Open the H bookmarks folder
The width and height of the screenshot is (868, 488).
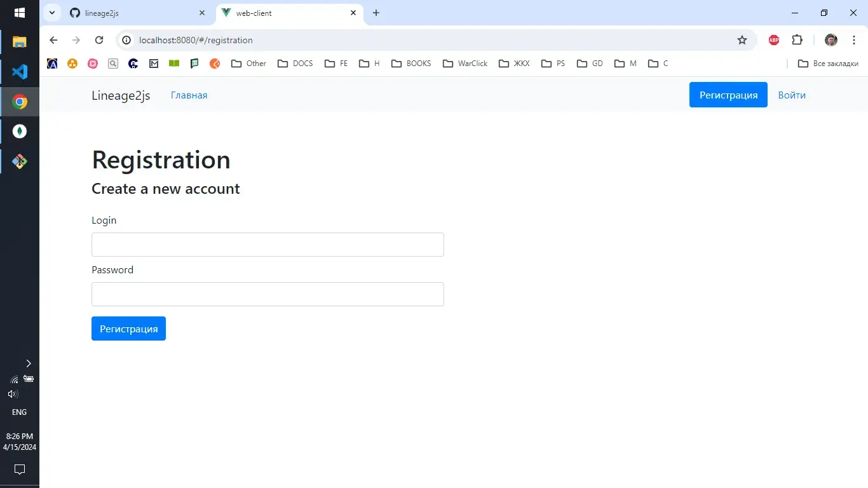tap(370, 64)
